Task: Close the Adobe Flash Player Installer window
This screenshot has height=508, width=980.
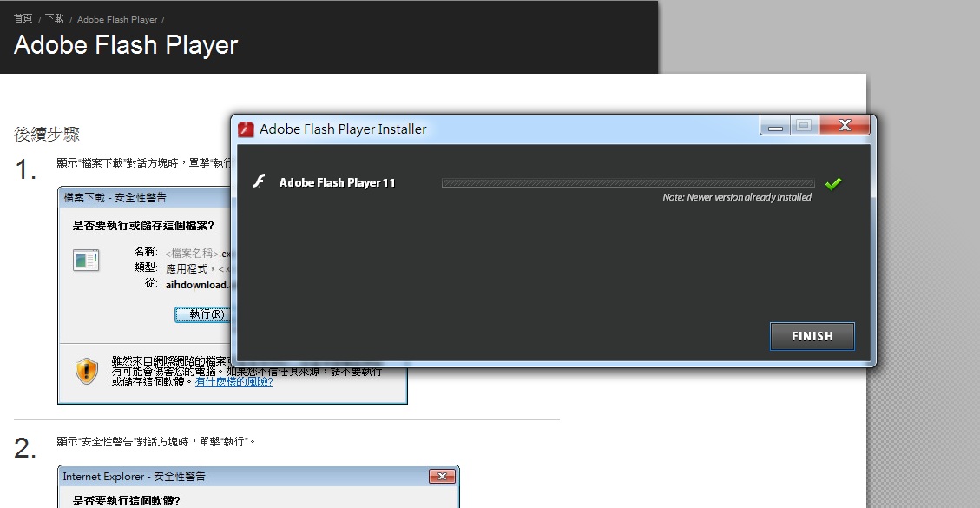Action: pyautogui.click(x=845, y=126)
